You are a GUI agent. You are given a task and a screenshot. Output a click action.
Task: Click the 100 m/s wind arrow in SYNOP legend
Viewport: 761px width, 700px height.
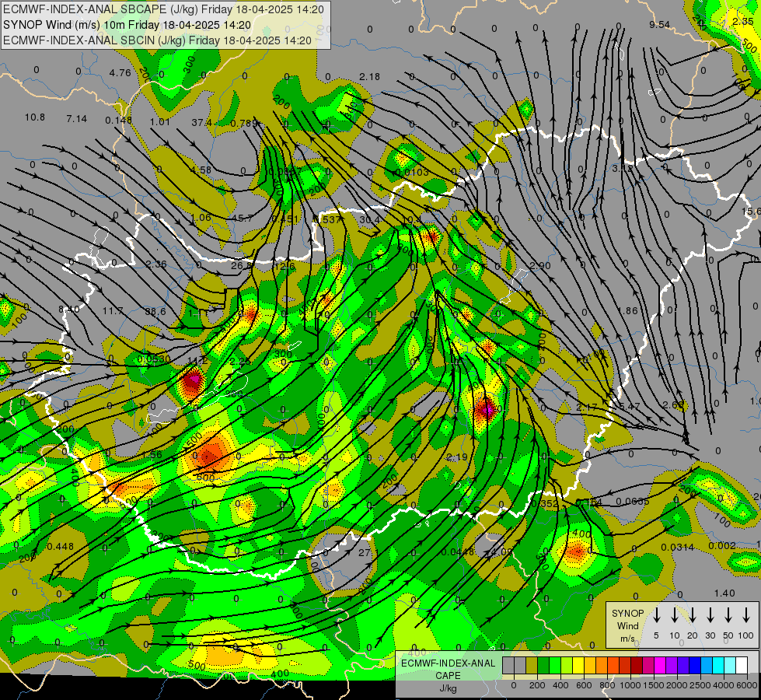coord(746,615)
